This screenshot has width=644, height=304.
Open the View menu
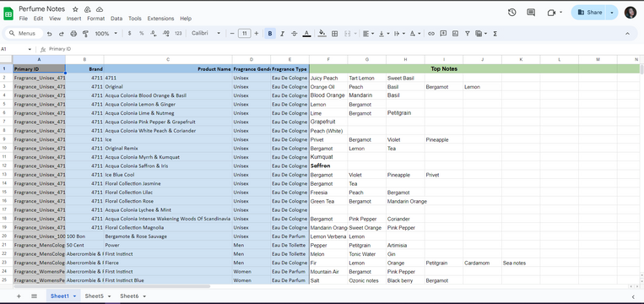[55, 19]
